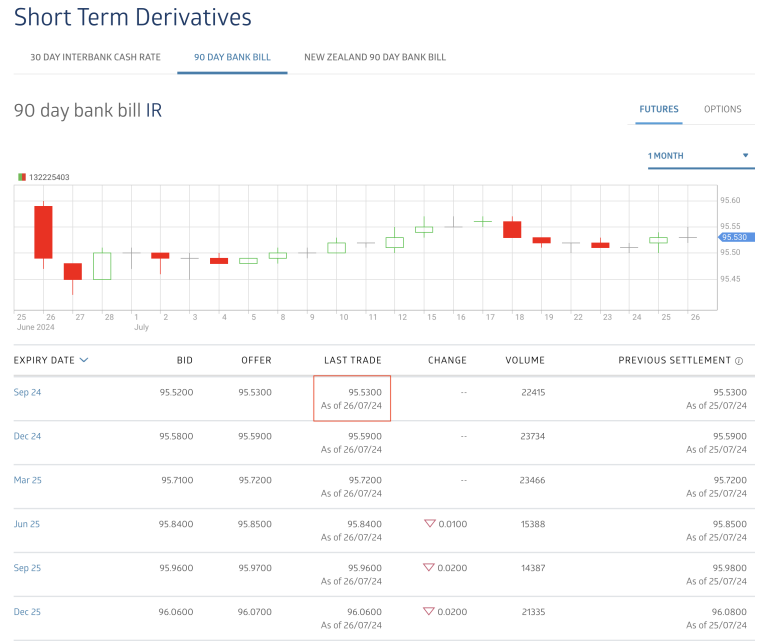
Task: Click the Mar 25 expiry link
Action: 28,480
